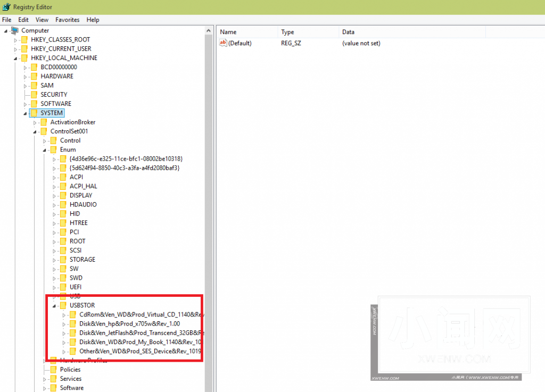Viewport: 545px width, 392px height.
Task: Click the (Default) string value icon
Action: (224, 43)
